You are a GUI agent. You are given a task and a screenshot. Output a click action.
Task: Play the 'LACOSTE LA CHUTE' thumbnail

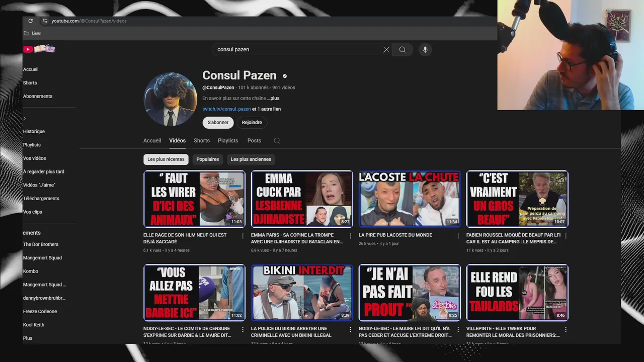[410, 199]
